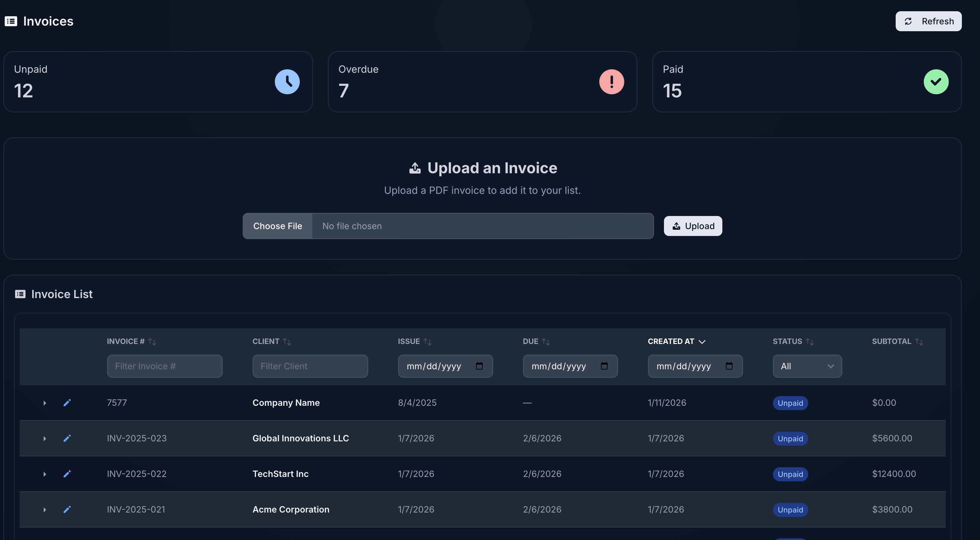Edit the INV-2025-023 invoice via pencil icon

pos(67,438)
